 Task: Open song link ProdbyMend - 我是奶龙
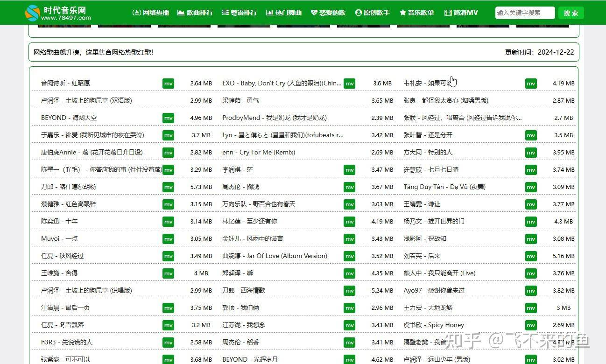[275, 118]
